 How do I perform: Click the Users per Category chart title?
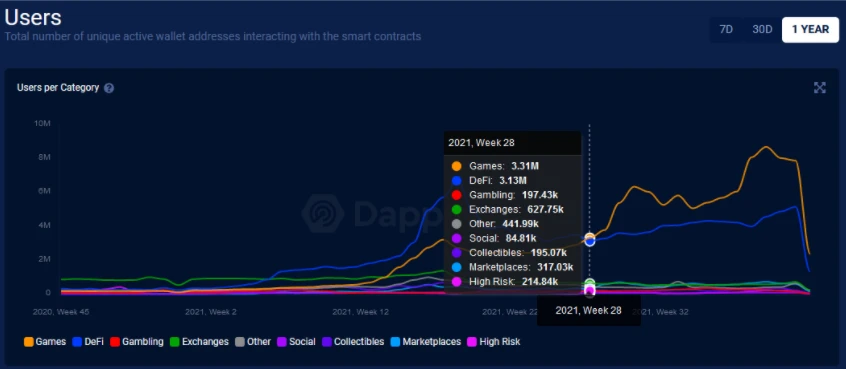coord(58,88)
